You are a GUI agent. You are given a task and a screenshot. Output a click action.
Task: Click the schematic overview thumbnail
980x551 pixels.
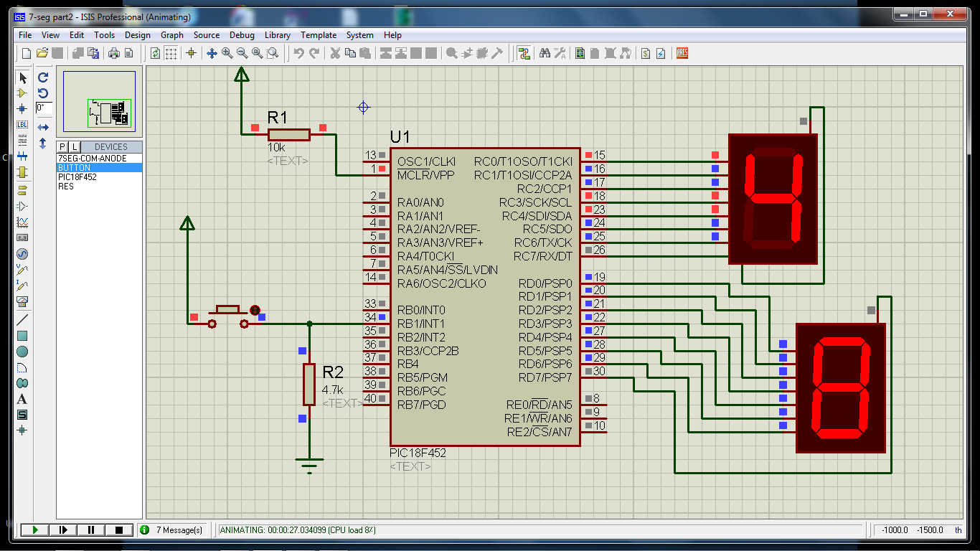click(99, 101)
